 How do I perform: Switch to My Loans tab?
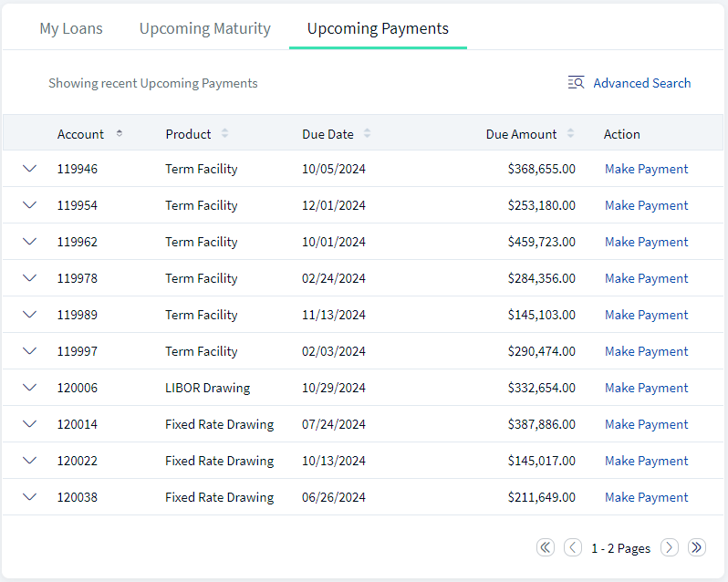point(71,29)
